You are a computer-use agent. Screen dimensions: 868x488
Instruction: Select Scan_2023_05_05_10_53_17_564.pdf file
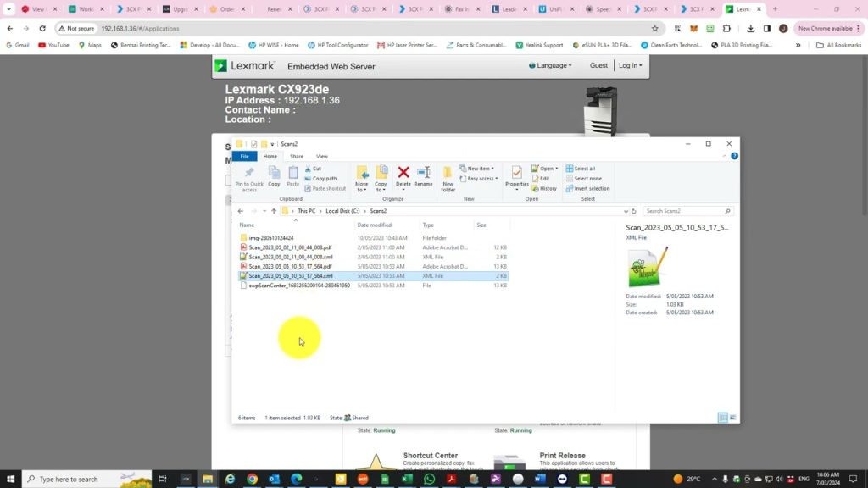[290, 266]
